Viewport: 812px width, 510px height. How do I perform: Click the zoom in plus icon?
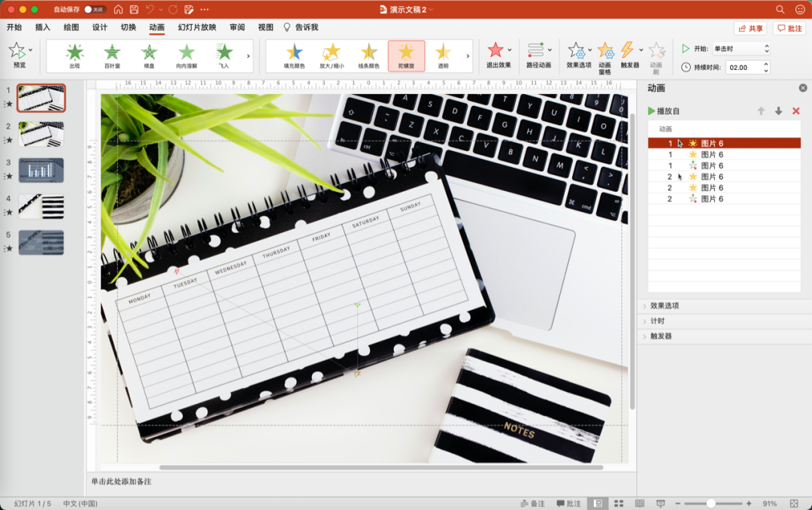pos(749,503)
